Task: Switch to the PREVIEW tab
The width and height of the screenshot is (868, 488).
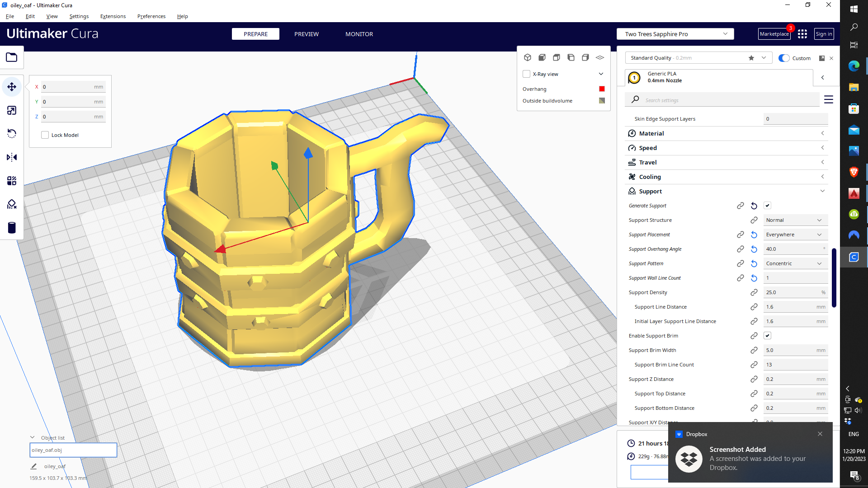Action: [x=307, y=34]
